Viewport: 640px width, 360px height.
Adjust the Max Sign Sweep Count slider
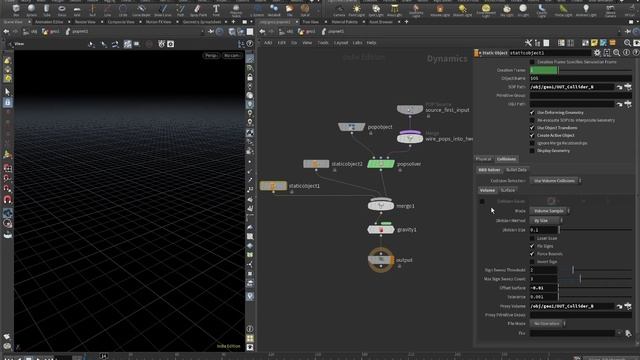click(x=595, y=279)
